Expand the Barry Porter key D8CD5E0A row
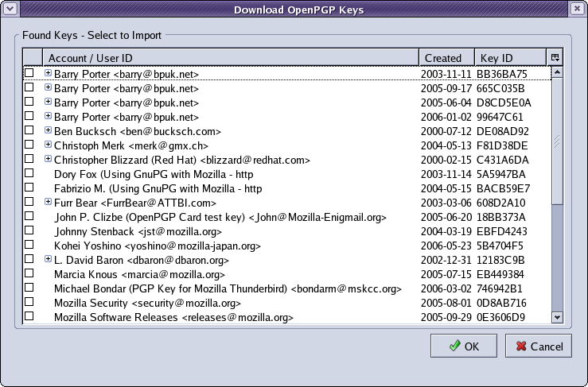This screenshot has width=588, height=387. tap(48, 102)
